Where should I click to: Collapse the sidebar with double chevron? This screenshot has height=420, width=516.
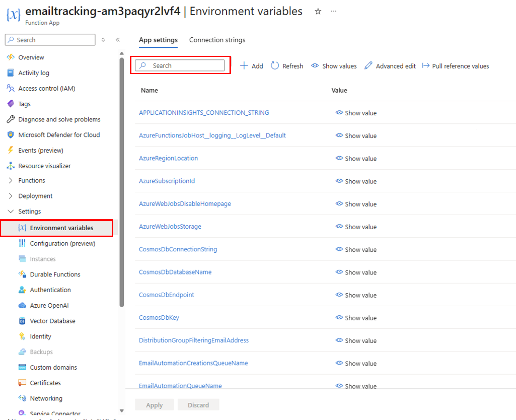coord(118,40)
